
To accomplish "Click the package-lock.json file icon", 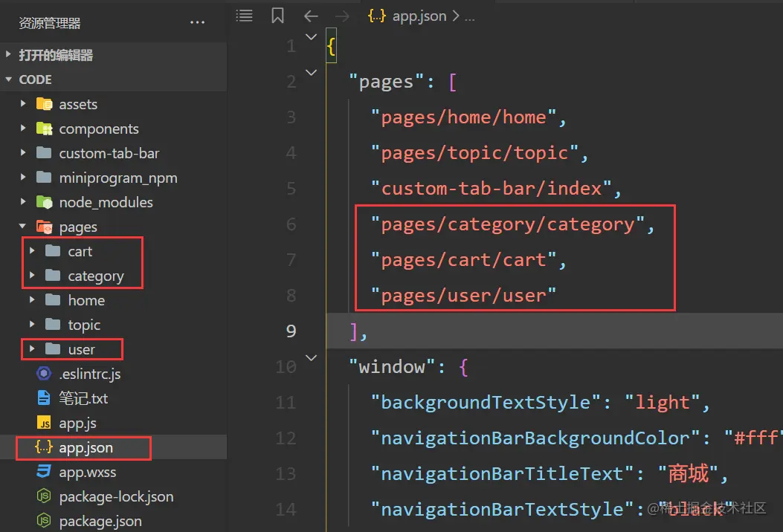I will (44, 496).
